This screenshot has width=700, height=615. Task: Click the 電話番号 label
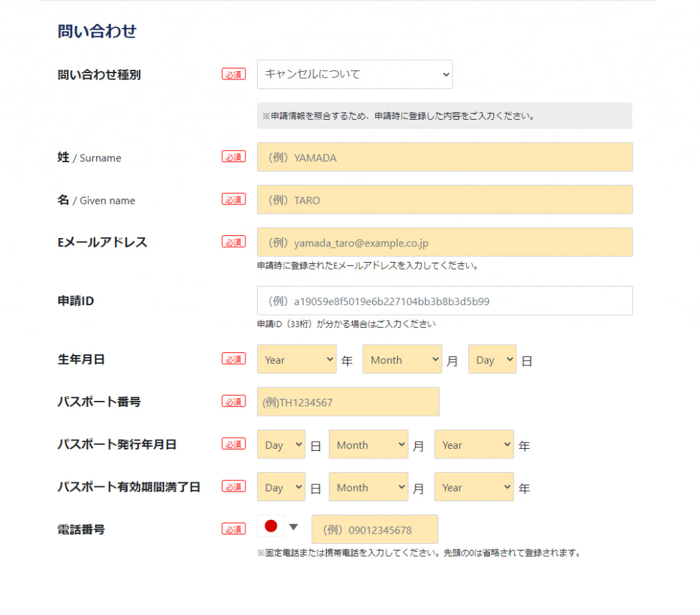click(x=81, y=529)
